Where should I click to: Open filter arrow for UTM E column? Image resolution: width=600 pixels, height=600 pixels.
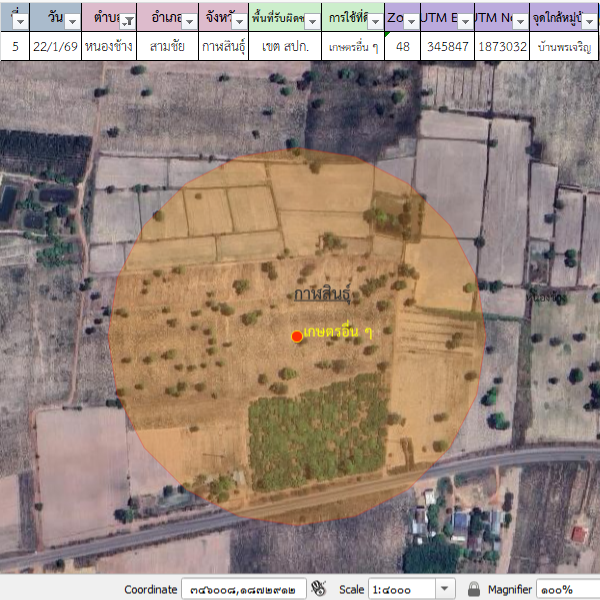pos(464,21)
